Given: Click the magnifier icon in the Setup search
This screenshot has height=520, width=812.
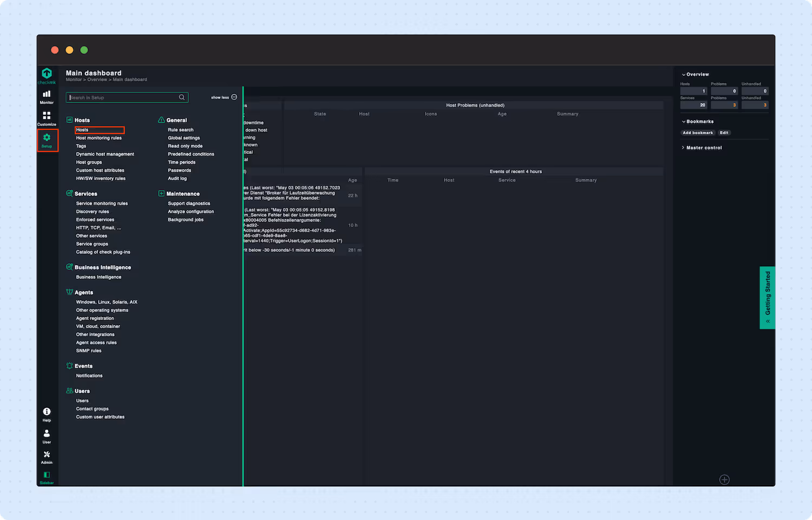Looking at the screenshot, I should [x=182, y=97].
